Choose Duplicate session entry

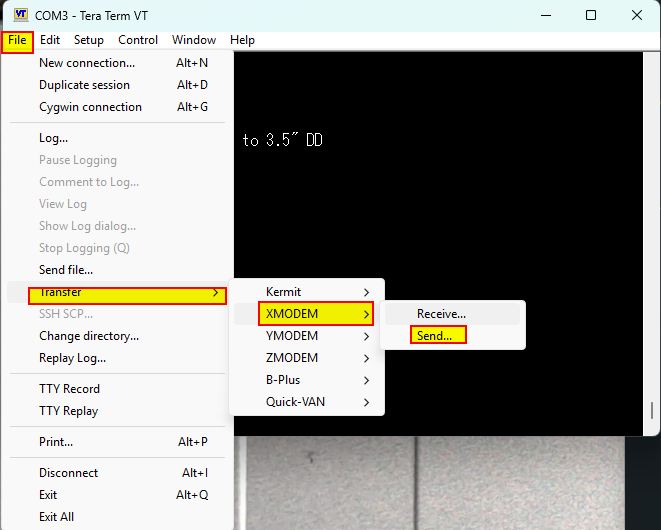85,85
